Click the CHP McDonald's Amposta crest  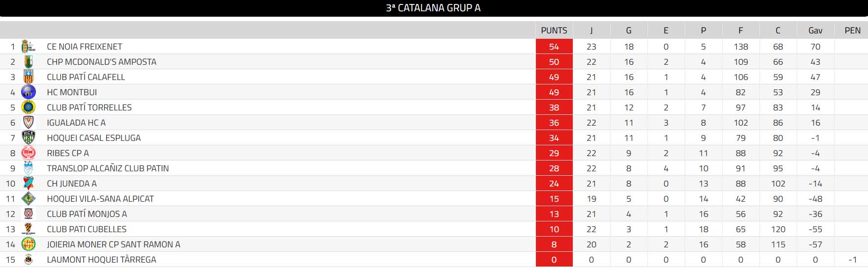pos(28,62)
